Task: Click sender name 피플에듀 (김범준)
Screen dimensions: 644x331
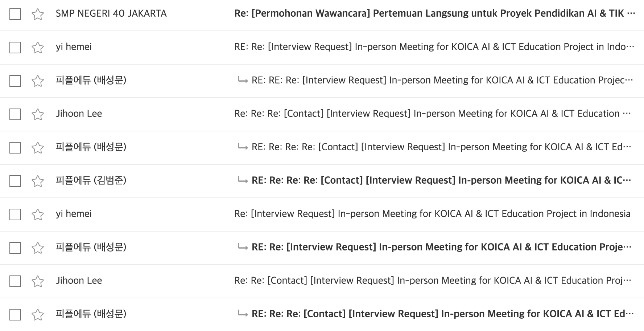Action: coord(91,180)
